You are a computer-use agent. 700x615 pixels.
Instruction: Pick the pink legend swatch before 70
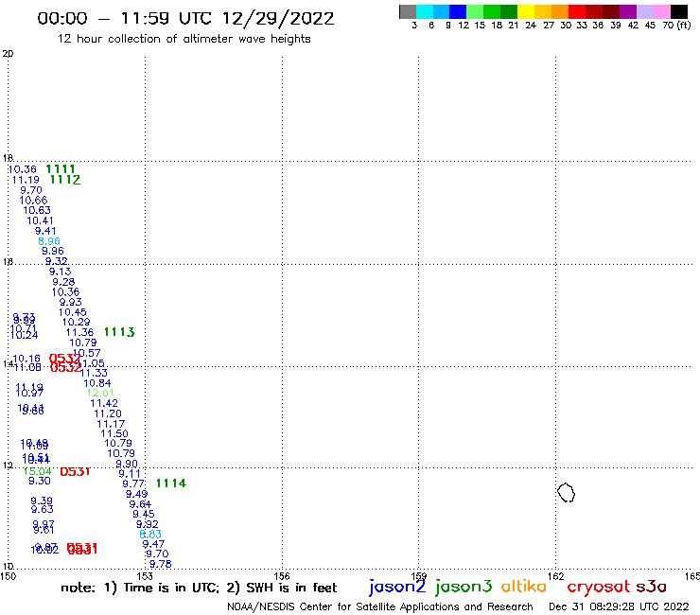click(661, 11)
